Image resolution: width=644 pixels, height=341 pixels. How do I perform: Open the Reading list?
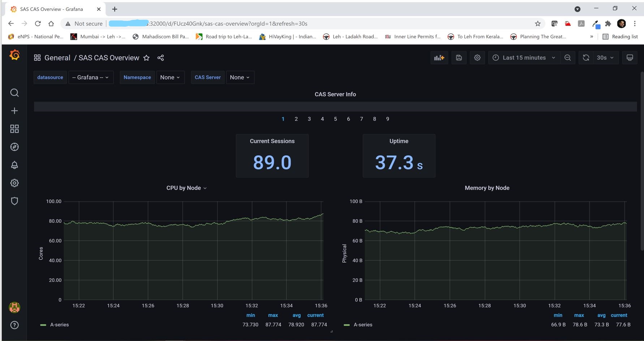(620, 36)
